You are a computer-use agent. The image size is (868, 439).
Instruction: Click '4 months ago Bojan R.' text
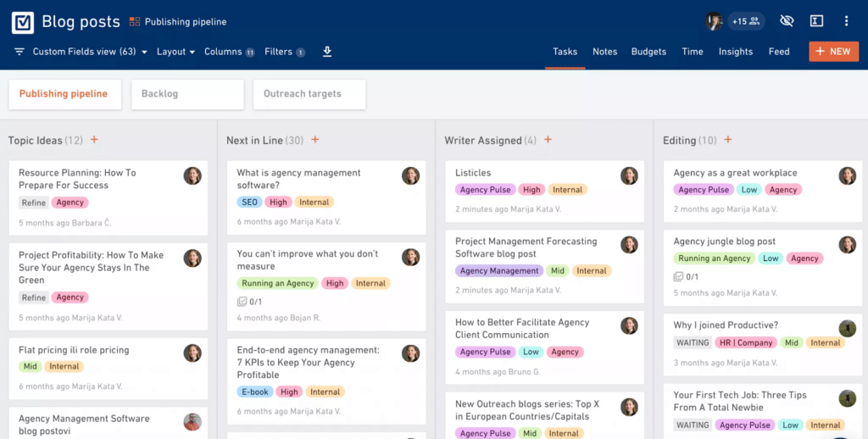coord(278,319)
